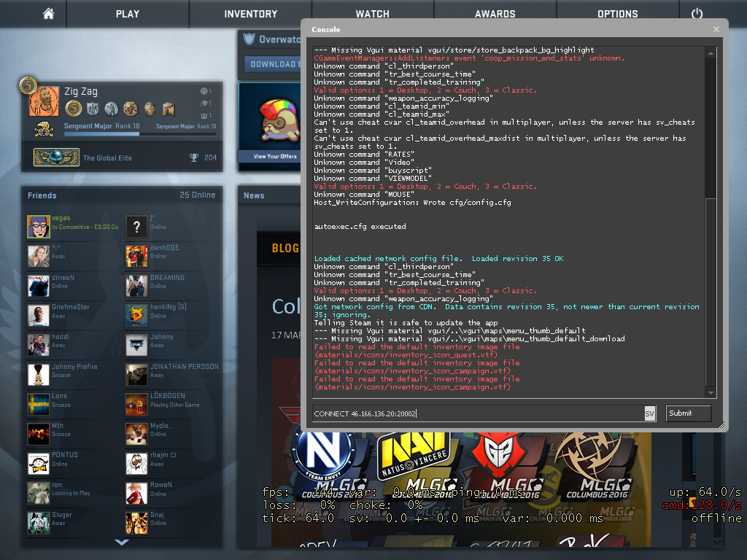The image size is (747, 560).
Task: Select friend Johnny Prefire avatar
Action: pos(39,376)
